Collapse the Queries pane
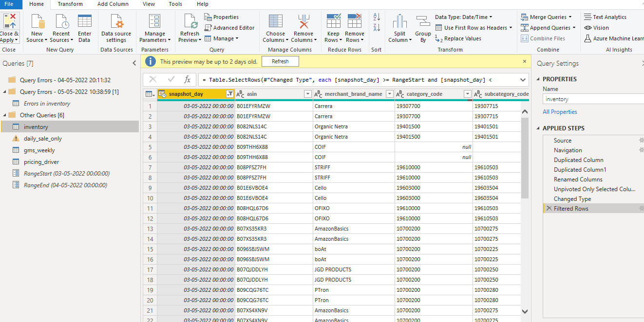This screenshot has height=322, width=644. tap(134, 63)
